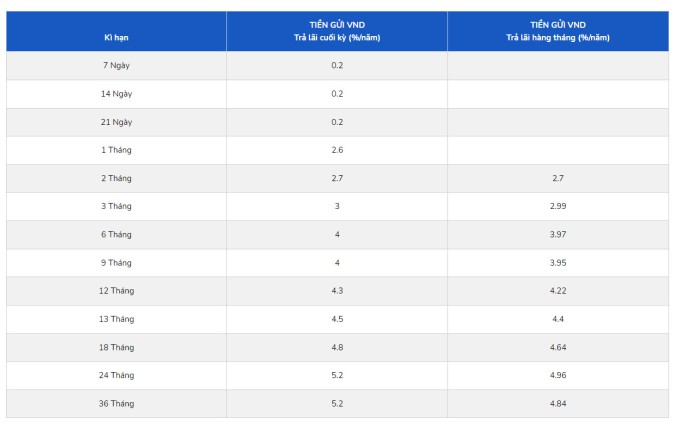
Task: Click the 2.99 monthly rate for 3 Tháng
Action: (x=558, y=207)
